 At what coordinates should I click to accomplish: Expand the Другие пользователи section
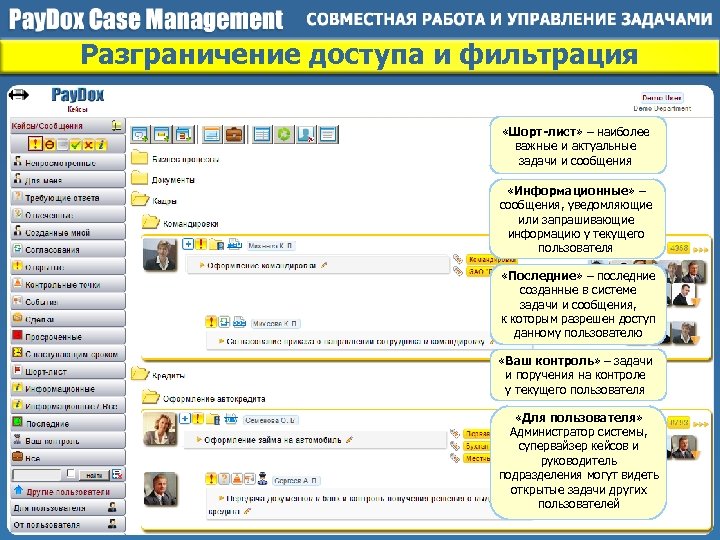68,491
